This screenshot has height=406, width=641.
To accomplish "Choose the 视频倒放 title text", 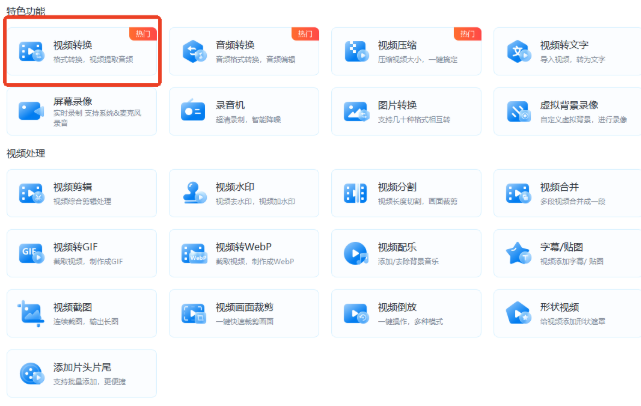I will tap(397, 307).
